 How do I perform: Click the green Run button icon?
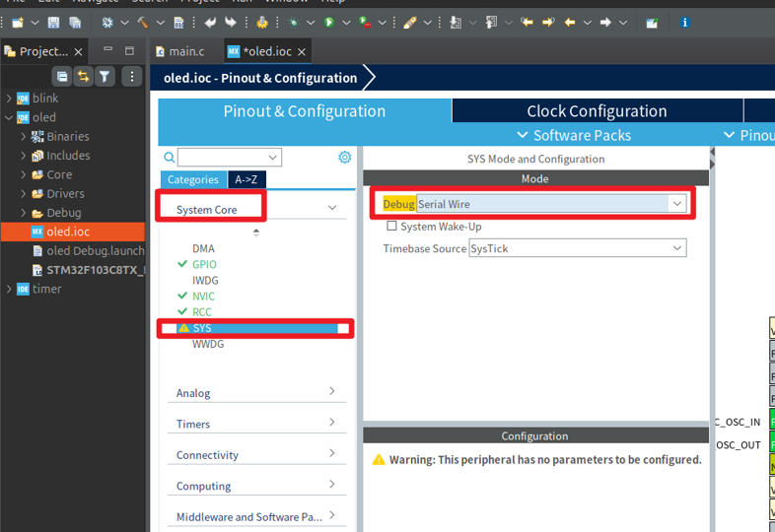click(329, 22)
